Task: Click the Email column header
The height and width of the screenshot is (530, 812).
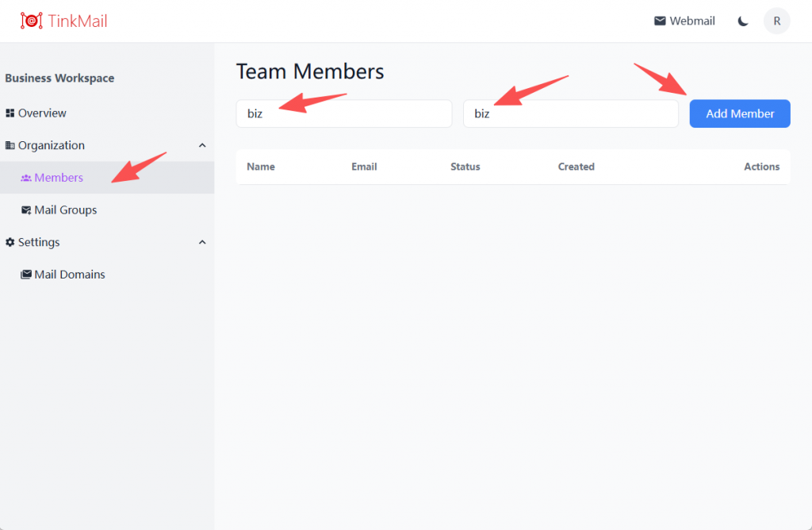Action: (364, 167)
